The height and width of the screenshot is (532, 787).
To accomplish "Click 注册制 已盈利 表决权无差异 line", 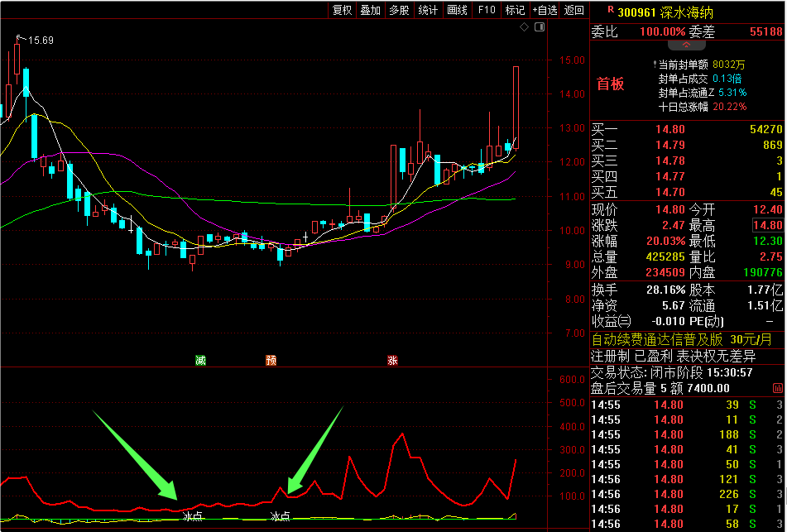I will click(673, 356).
